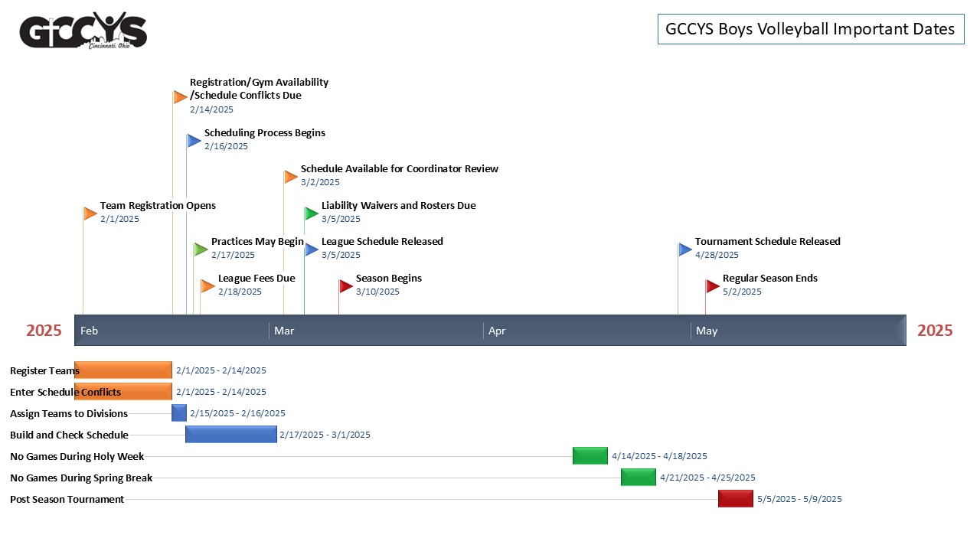Select the orange Enter Schedule Conflicts bar
The height and width of the screenshot is (551, 980).
coord(123,391)
